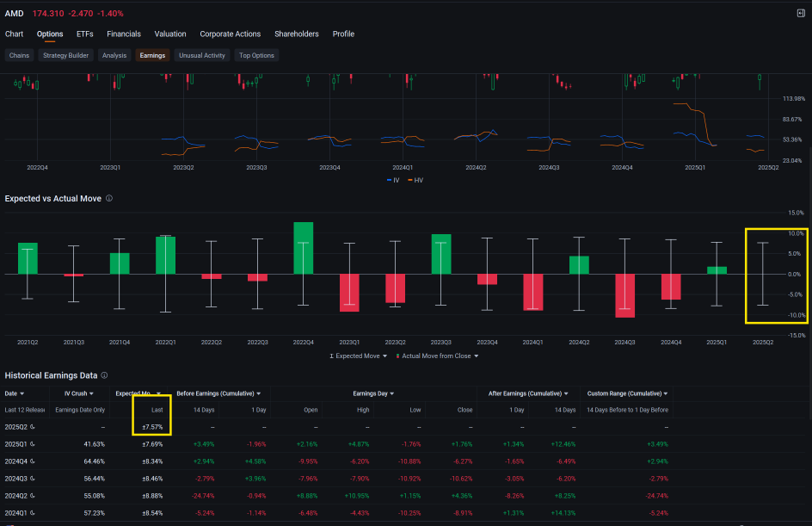Open the Expected Move column header dropdown
This screenshot has width=812, height=526.
point(138,393)
